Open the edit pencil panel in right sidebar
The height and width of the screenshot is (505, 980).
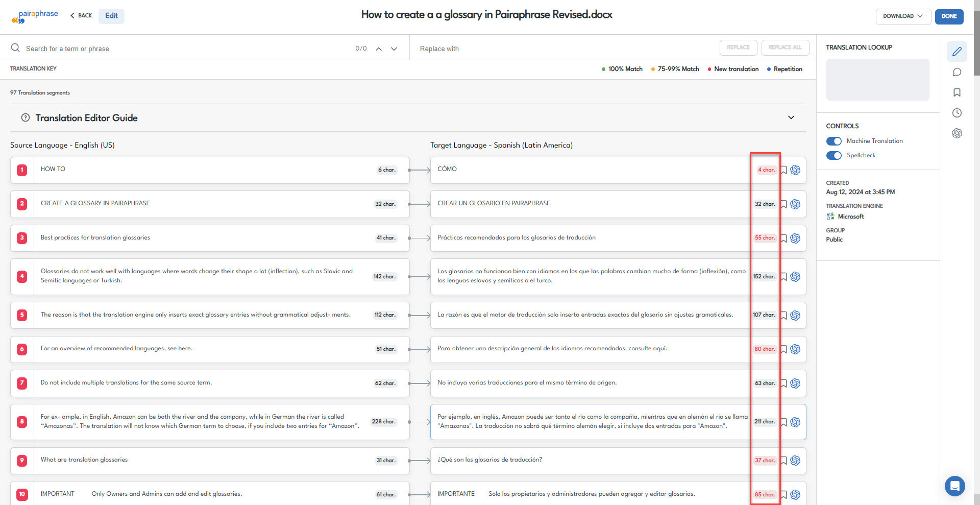click(957, 52)
